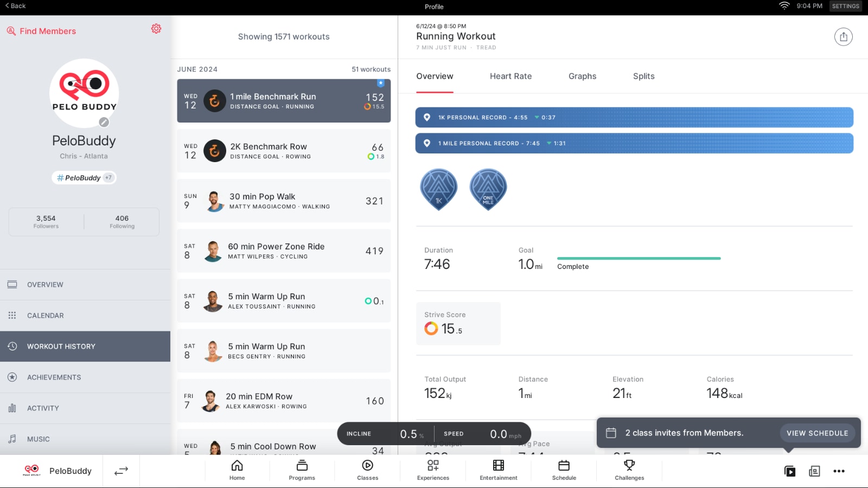Tap the Wi-Fi status icon
Screen dimensions: 868x488
[x=784, y=6]
